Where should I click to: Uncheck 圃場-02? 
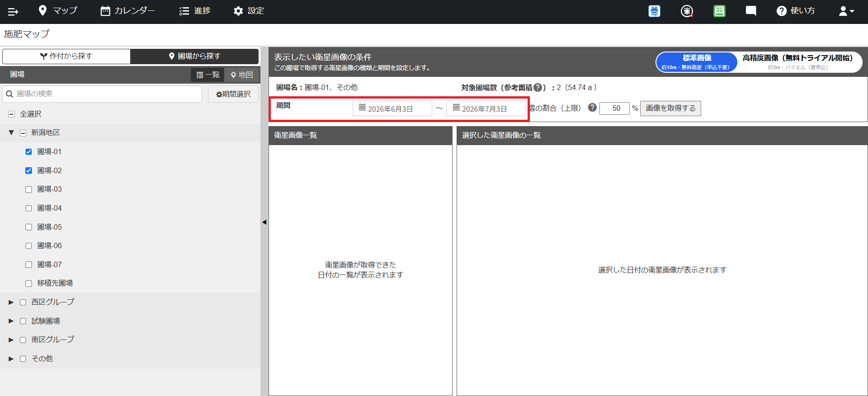28,171
